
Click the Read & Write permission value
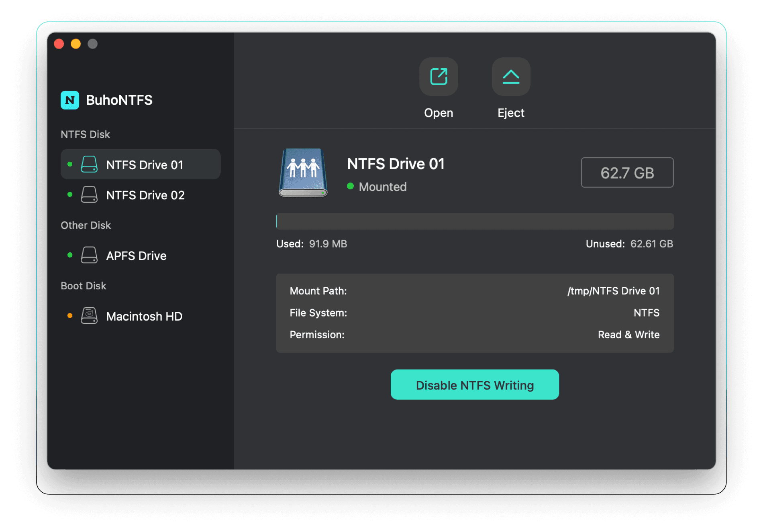click(x=628, y=335)
